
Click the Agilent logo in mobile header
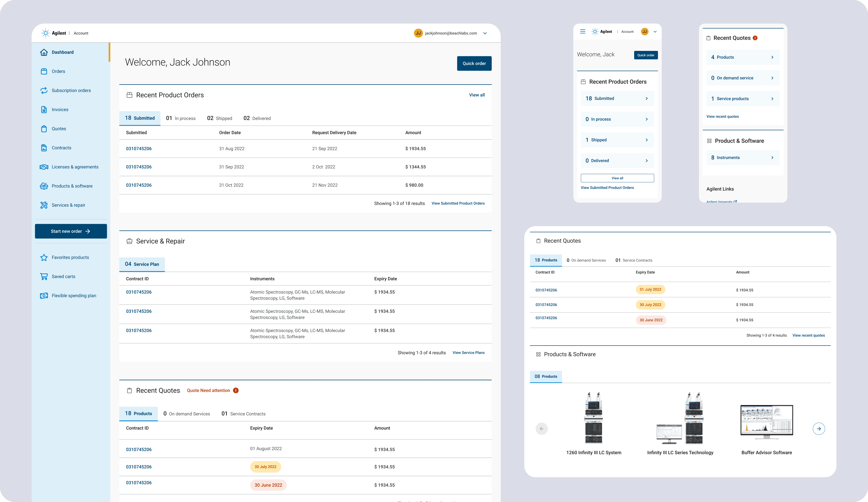pos(602,31)
